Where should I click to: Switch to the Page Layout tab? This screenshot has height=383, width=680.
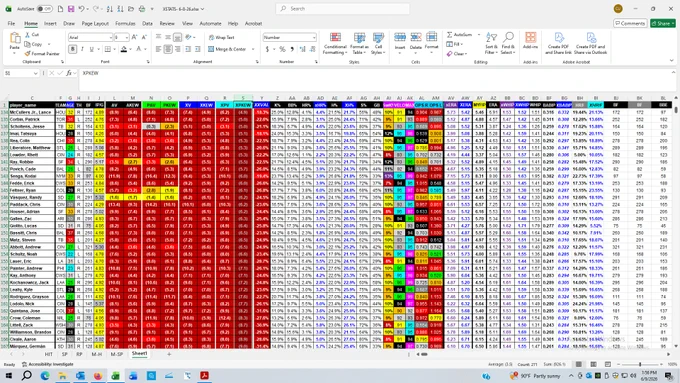(95, 23)
